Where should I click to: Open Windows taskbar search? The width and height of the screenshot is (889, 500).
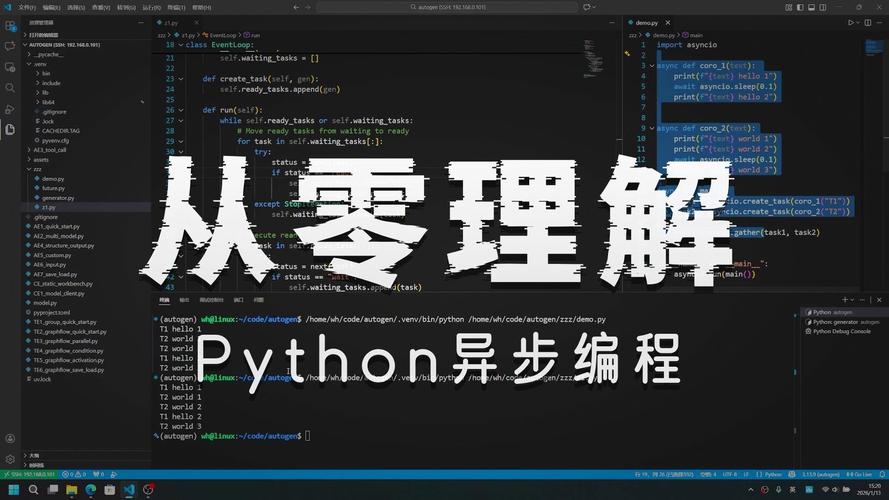(33, 489)
